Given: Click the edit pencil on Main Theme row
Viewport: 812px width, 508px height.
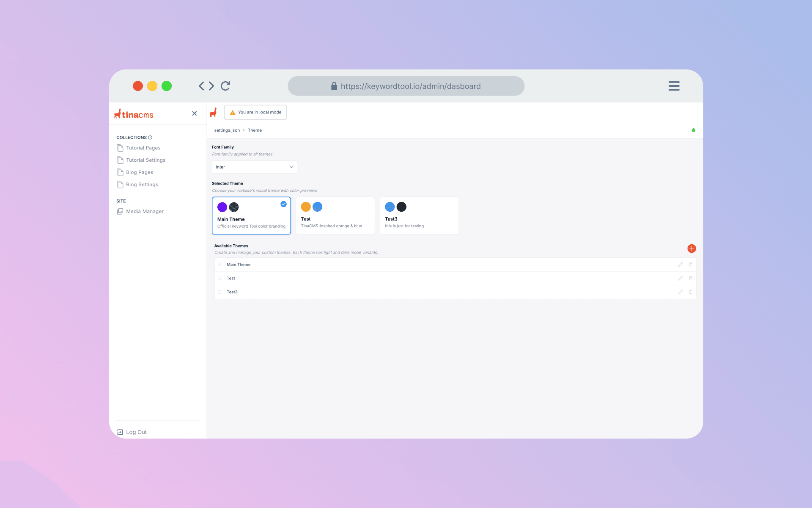Looking at the screenshot, I should pyautogui.click(x=680, y=264).
